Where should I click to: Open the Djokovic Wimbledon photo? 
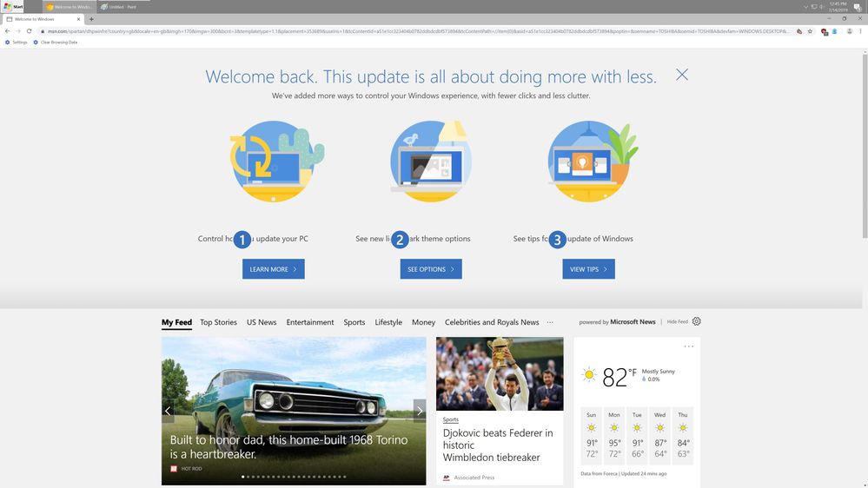pos(500,373)
